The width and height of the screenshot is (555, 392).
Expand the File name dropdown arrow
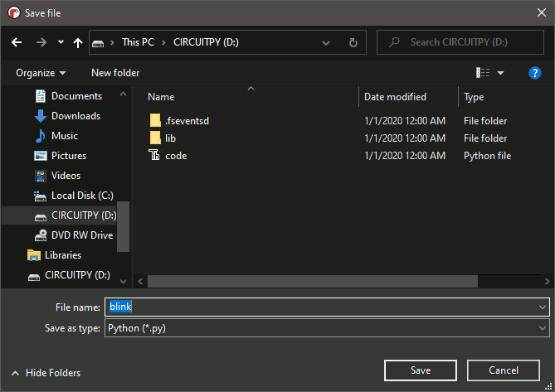pos(543,307)
